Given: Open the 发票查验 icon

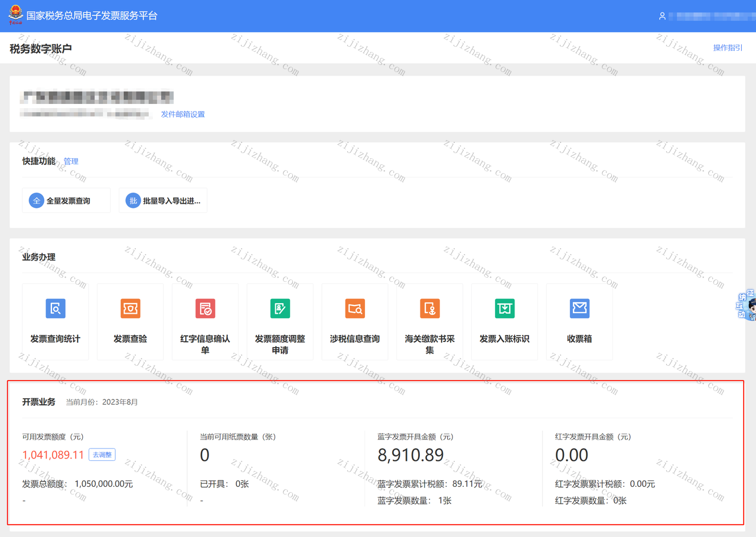Looking at the screenshot, I should [x=131, y=308].
